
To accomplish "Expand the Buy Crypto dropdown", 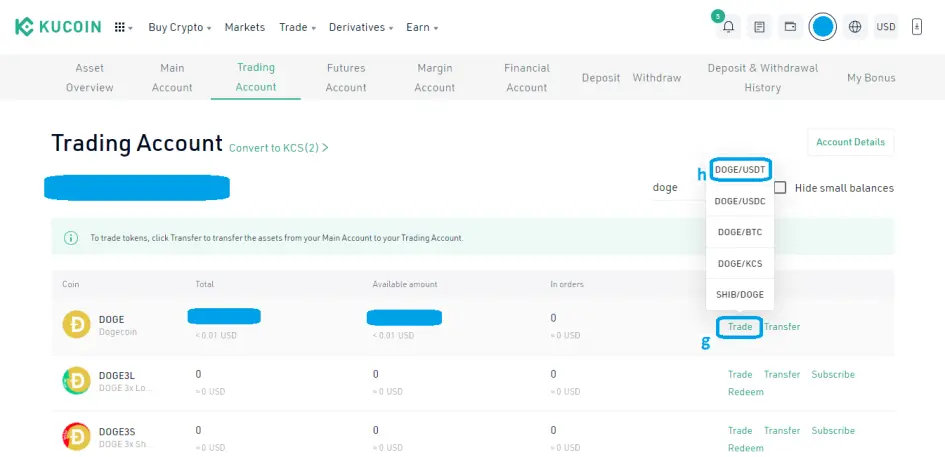I will click(180, 27).
